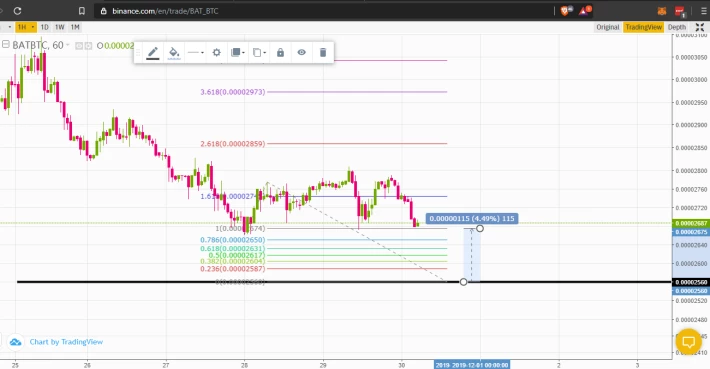The height and width of the screenshot is (369, 710).
Task: Bookmark this page with the bookmark icon
Action: 82,11
